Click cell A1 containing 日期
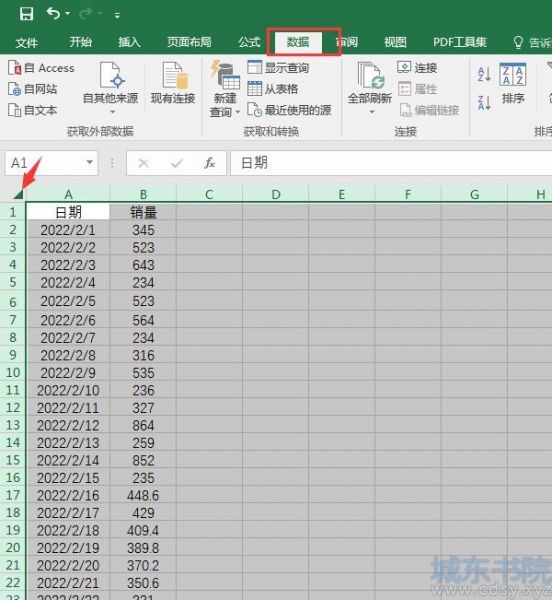 [68, 212]
